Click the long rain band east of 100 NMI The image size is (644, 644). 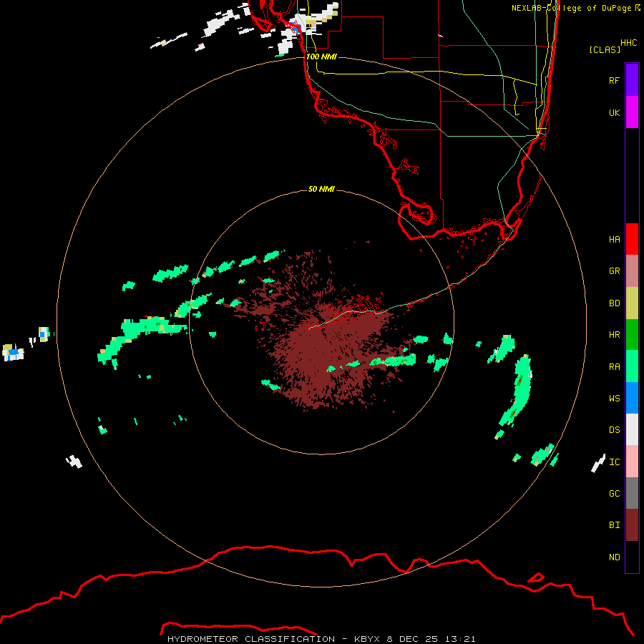coord(517,390)
